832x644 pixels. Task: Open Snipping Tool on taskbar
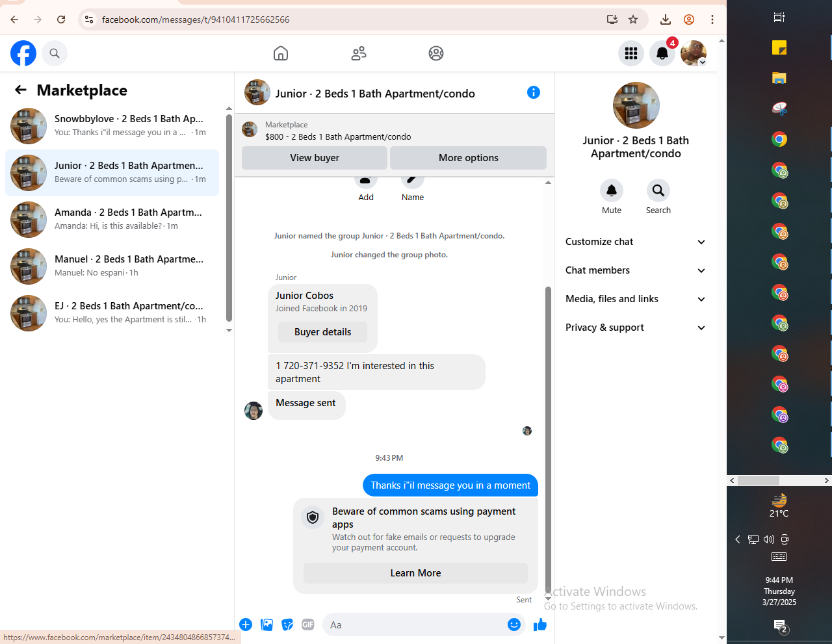[x=779, y=109]
